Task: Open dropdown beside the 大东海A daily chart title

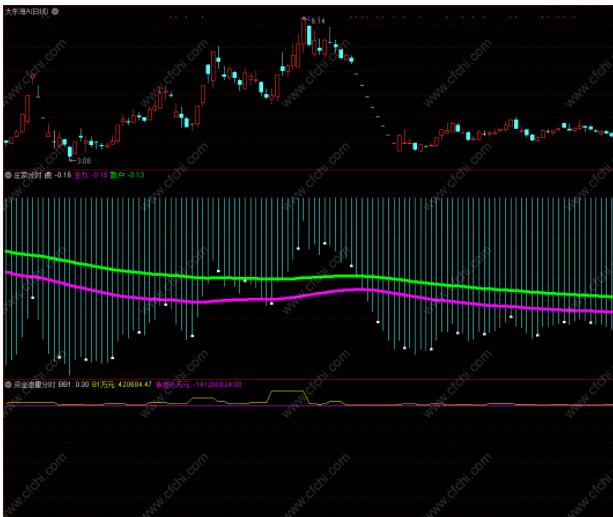Action: pos(55,11)
